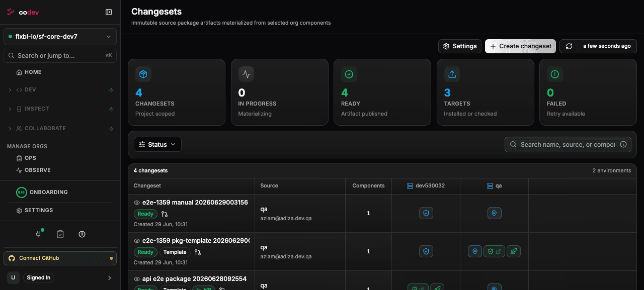Click the Settings button near Create changeset
The height and width of the screenshot is (290, 644).
point(460,46)
